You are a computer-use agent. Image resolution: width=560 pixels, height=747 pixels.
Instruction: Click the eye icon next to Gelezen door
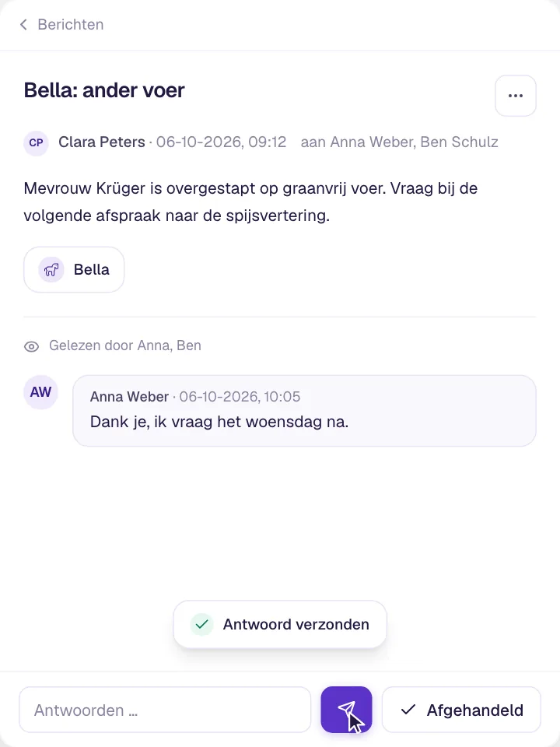tap(31, 346)
